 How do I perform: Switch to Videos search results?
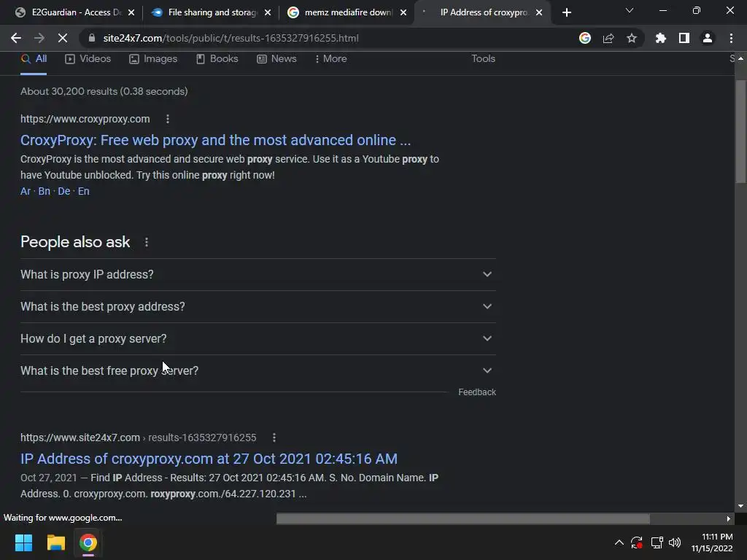[x=88, y=58]
